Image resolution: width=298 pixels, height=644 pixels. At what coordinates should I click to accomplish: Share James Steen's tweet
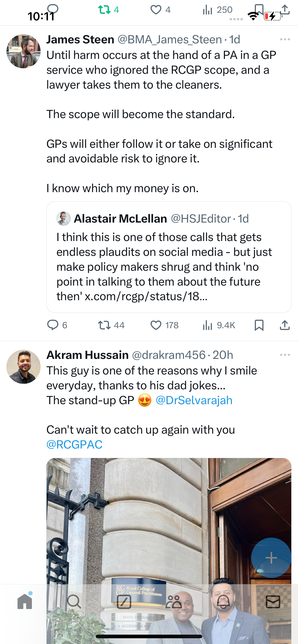[x=285, y=325]
